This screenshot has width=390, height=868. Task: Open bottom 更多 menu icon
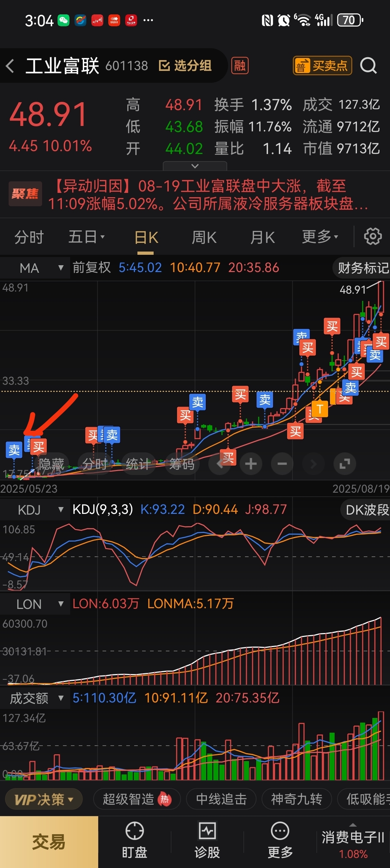[x=280, y=841]
